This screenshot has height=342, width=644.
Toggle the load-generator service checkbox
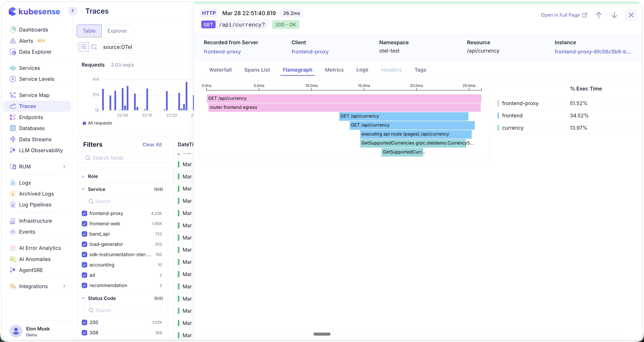[x=84, y=244]
